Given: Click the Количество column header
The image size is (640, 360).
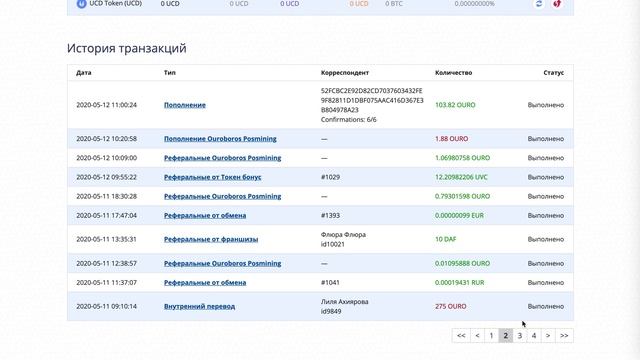Looking at the screenshot, I should 453,73.
